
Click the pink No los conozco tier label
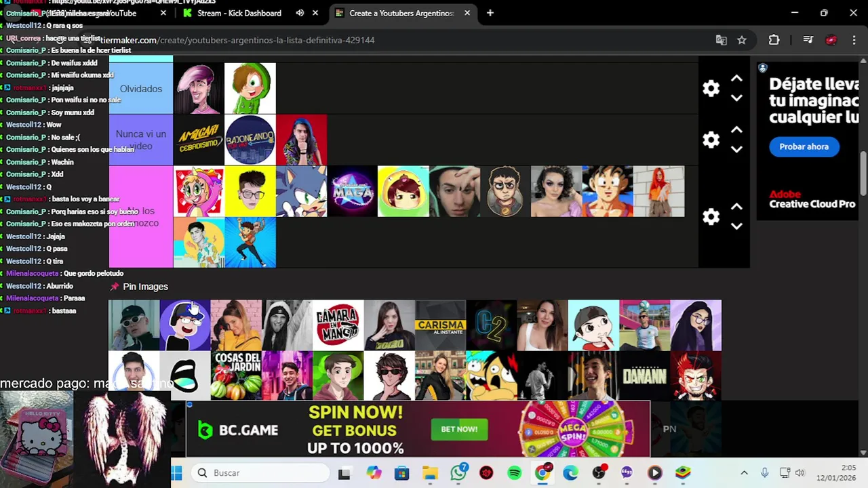pos(141,217)
